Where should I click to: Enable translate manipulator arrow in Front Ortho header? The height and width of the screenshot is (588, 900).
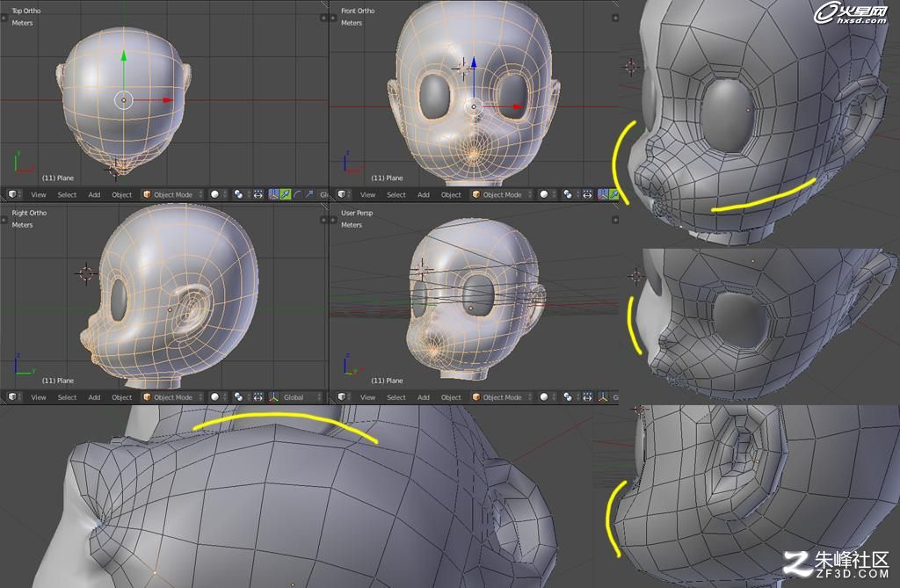point(613,194)
